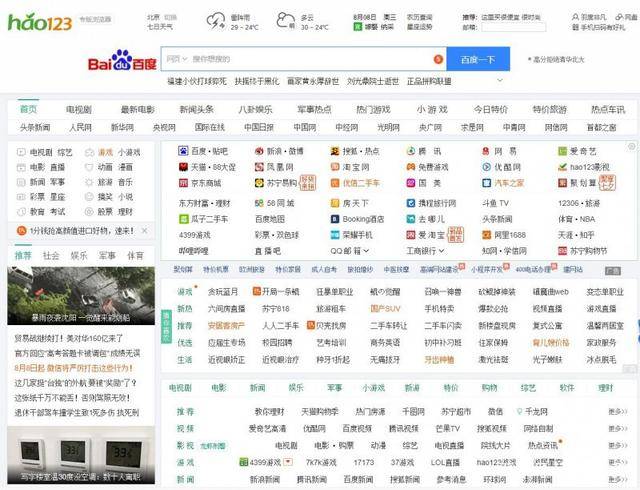This screenshot has height=490, width=640.
Task: Click the 七日天气 forecast link
Action: (x=160, y=27)
